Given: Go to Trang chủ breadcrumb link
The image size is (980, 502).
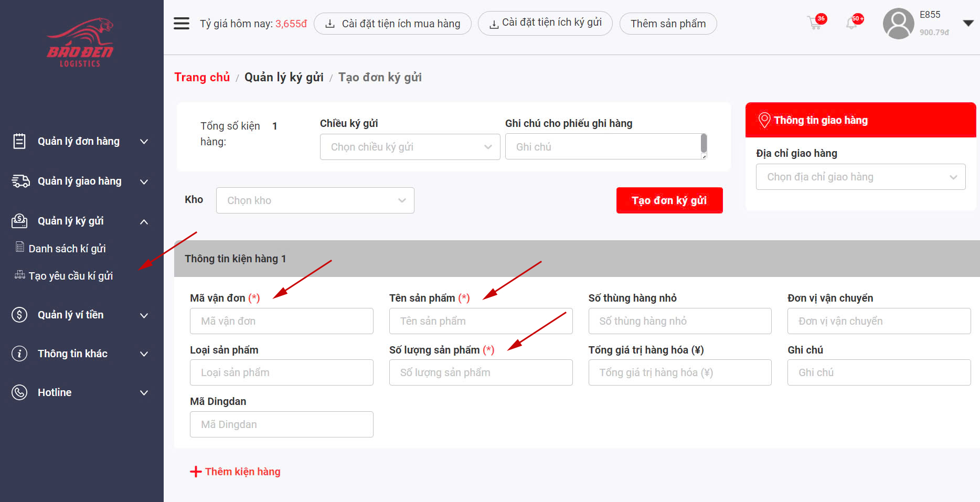Looking at the screenshot, I should tap(202, 78).
